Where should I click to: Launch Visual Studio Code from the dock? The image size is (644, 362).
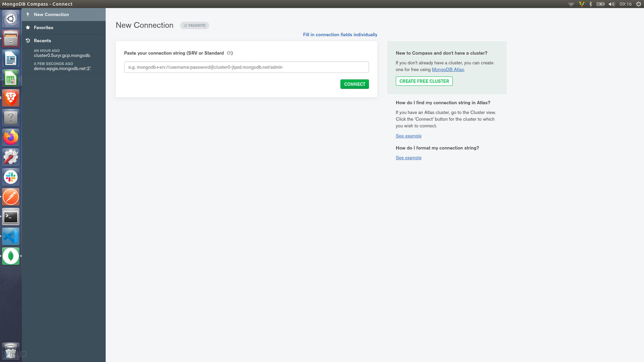(11, 236)
